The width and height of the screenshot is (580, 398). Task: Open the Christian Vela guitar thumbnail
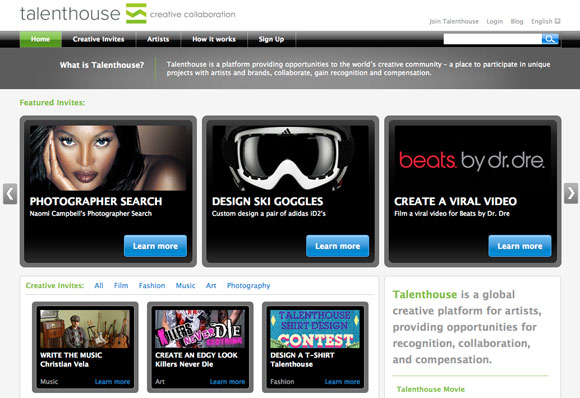point(85,329)
